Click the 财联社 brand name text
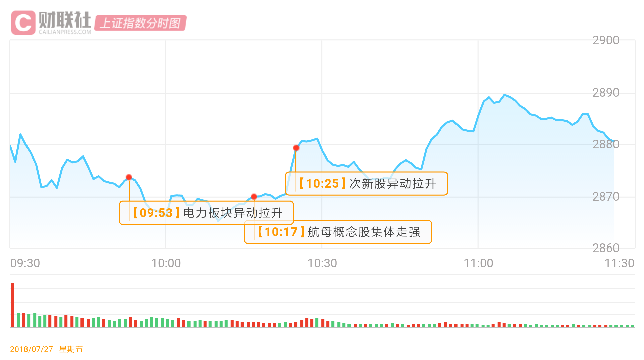 (x=65, y=20)
